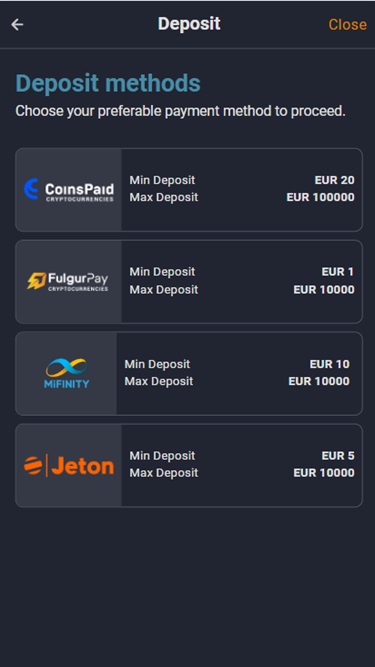Viewport: 375px width, 667px height.
Task: Click the EUR 10 minimum deposit value
Action: pos(330,364)
